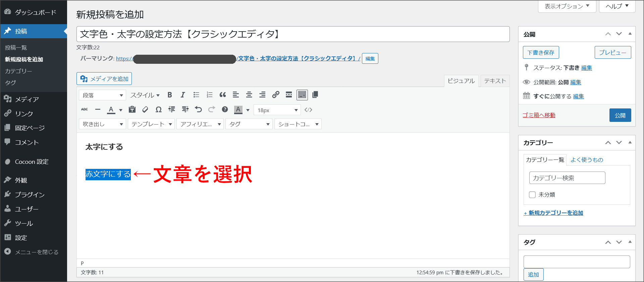
Task: Click 新規カテゴリーを追加 link
Action: [x=553, y=213]
